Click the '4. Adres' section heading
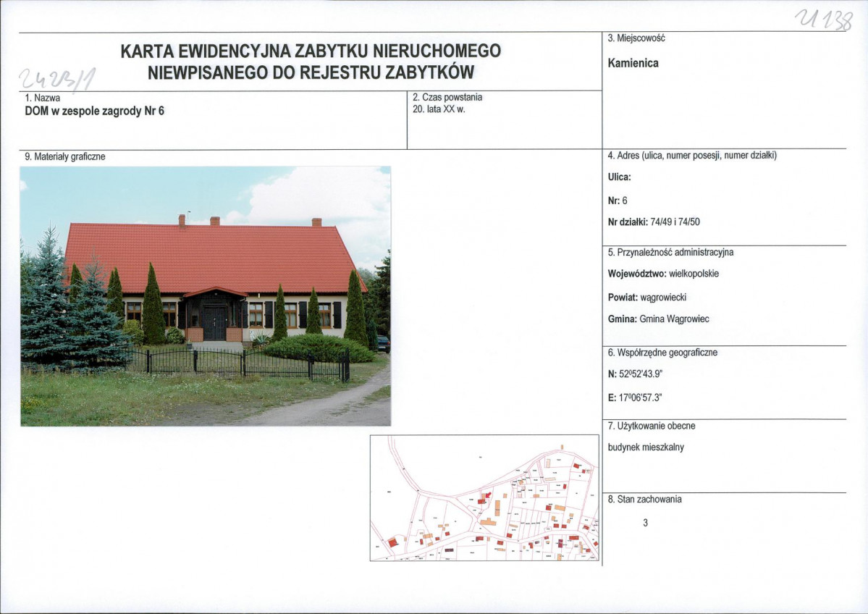 [692, 156]
